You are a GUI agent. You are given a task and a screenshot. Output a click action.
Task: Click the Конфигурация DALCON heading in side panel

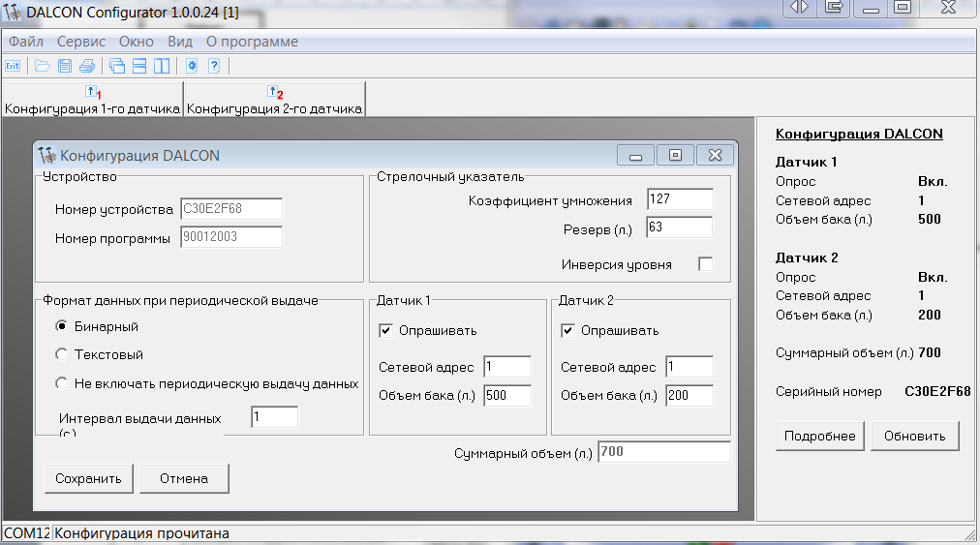pos(859,134)
